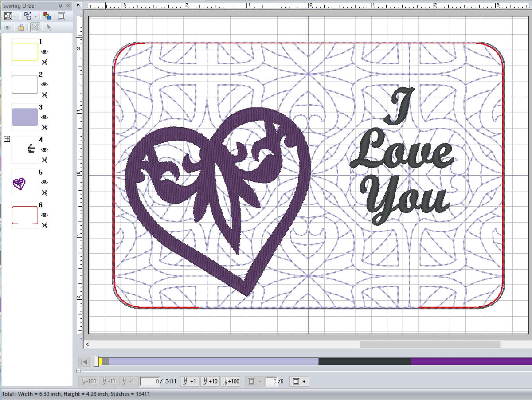Image resolution: width=532 pixels, height=400 pixels.
Task: Select the lavender fill thumbnail of object 3
Action: [x=25, y=117]
